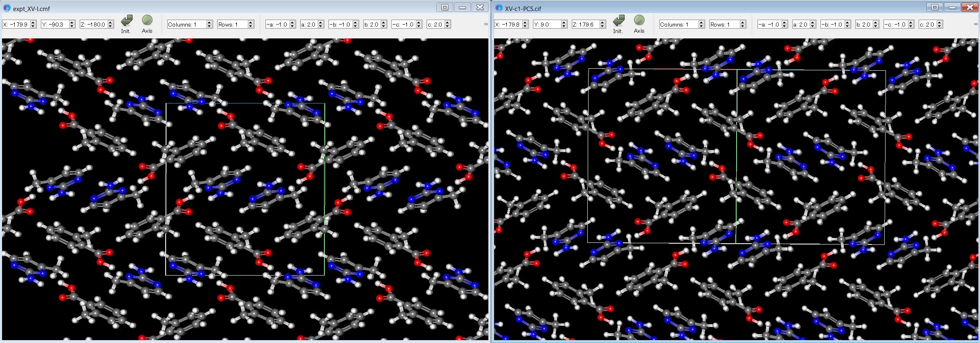
Task: Click Init. icon in XV-c1-PCS.cif window
Action: 618,21
